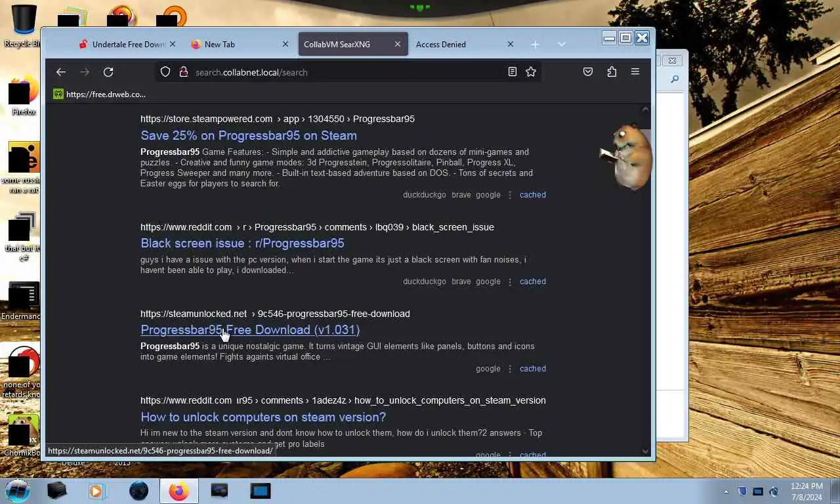Image resolution: width=840 pixels, height=504 pixels.
Task: Select the Endermanch desktop icon
Action: 21,302
